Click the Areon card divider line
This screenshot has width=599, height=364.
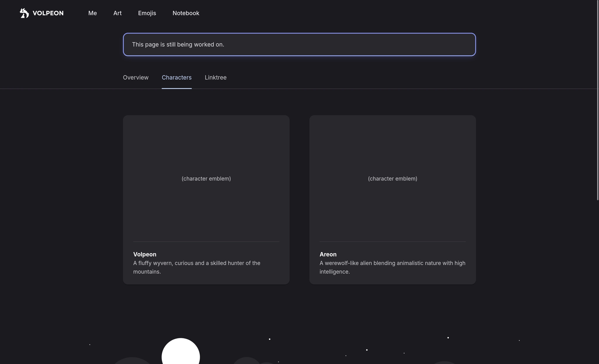point(393,242)
